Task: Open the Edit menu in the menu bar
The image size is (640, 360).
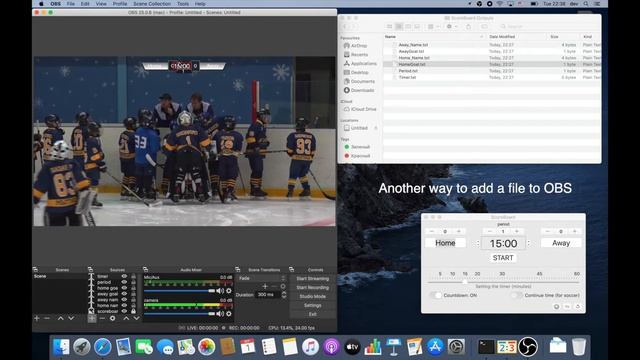Action: (85, 4)
